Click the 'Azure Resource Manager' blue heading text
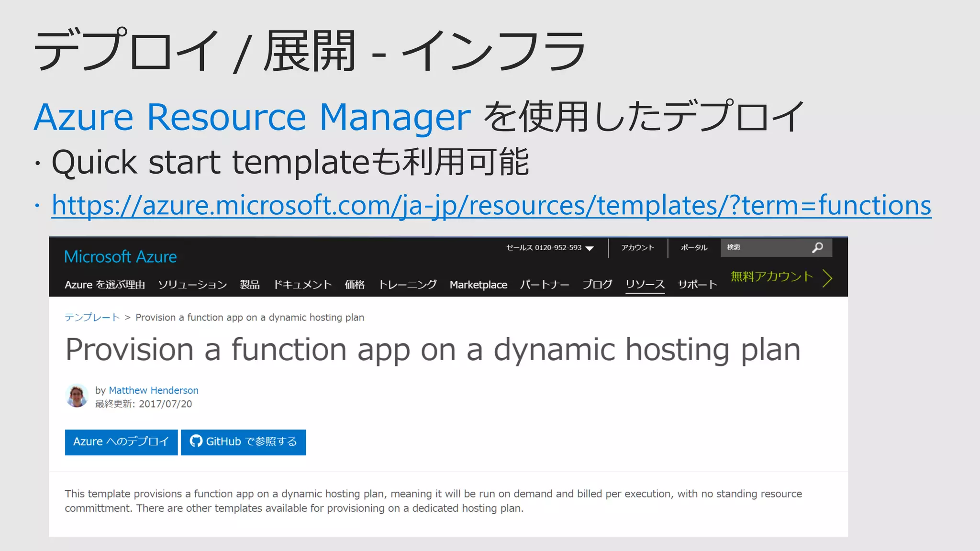The height and width of the screenshot is (551, 980). pos(252,117)
